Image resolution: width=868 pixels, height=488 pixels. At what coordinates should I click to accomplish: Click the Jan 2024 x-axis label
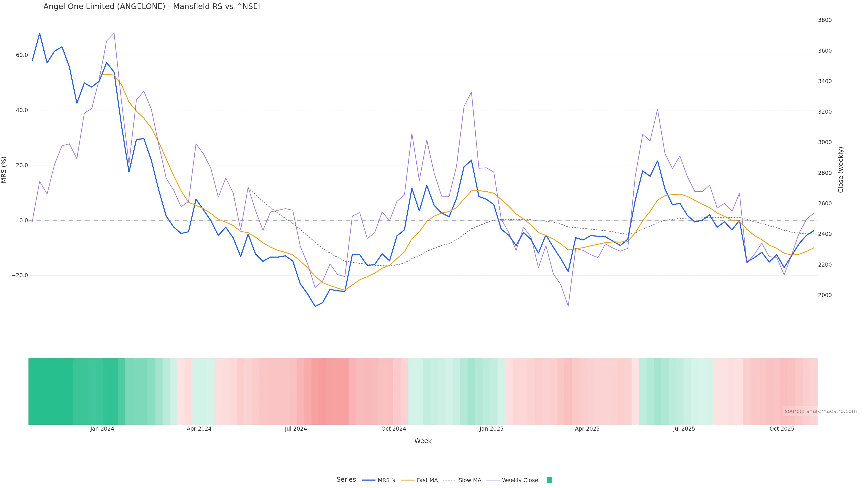pyautogui.click(x=102, y=429)
